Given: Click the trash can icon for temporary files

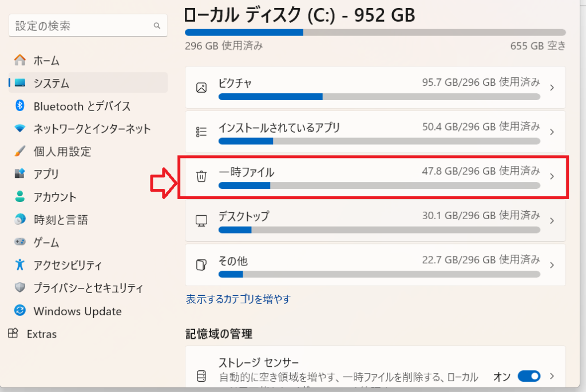Looking at the screenshot, I should 201,176.
